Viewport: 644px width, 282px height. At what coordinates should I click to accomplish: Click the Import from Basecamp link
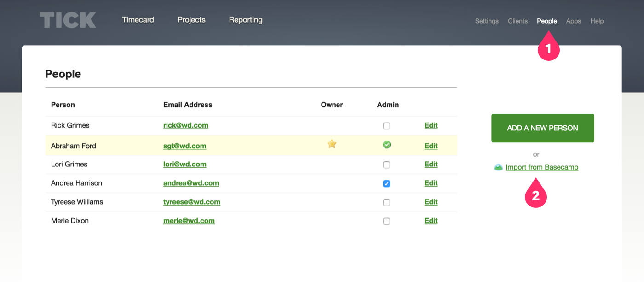click(542, 167)
